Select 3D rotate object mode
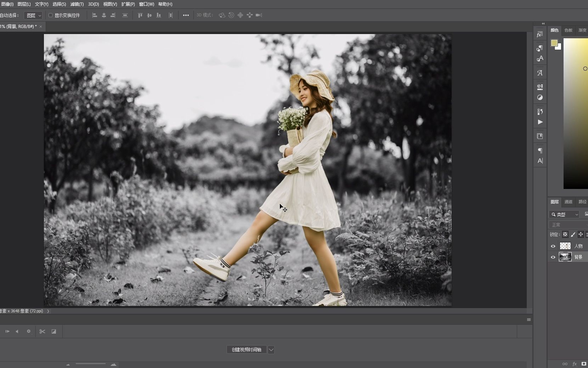Viewport: 588px width, 368px height. 222,15
